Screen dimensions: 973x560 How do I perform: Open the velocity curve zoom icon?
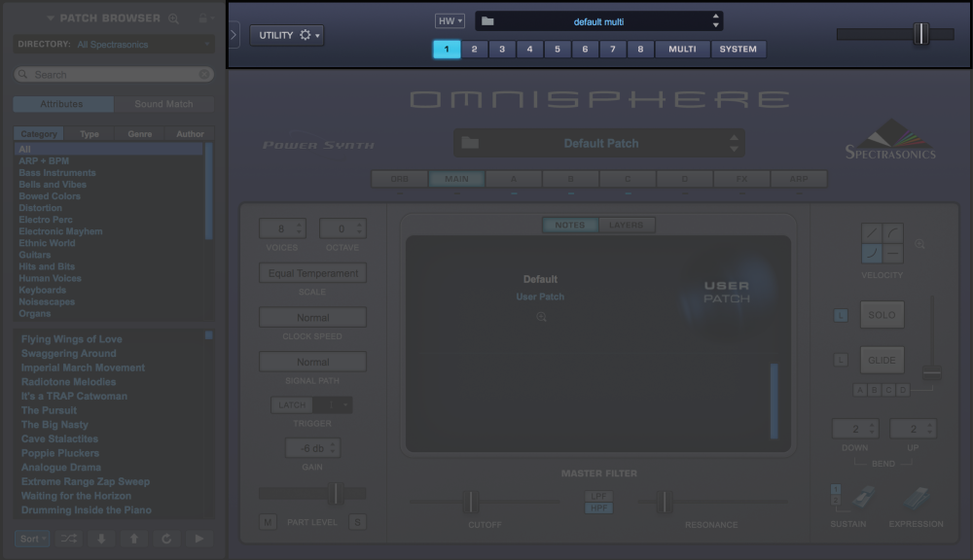click(x=919, y=244)
